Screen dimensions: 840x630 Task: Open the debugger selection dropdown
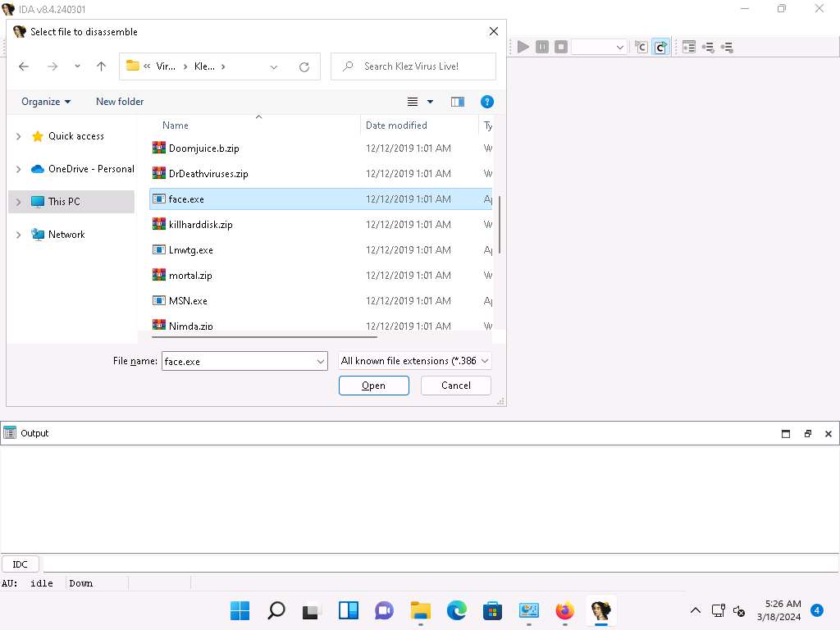600,47
